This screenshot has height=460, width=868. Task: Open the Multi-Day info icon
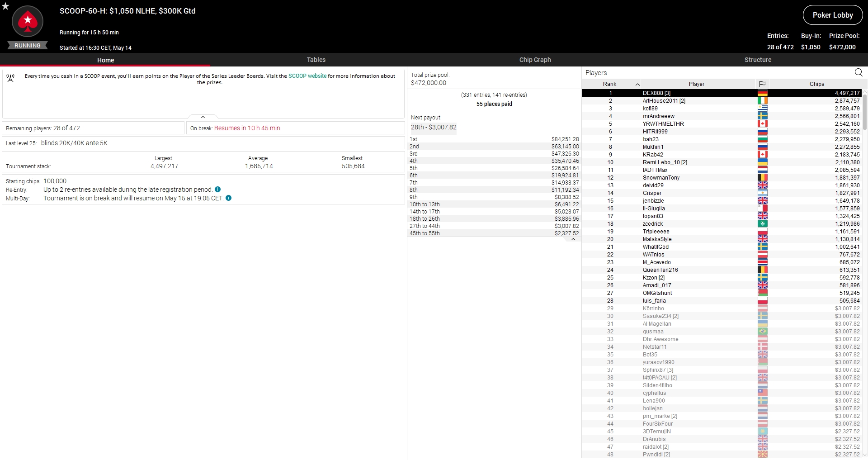click(x=228, y=198)
